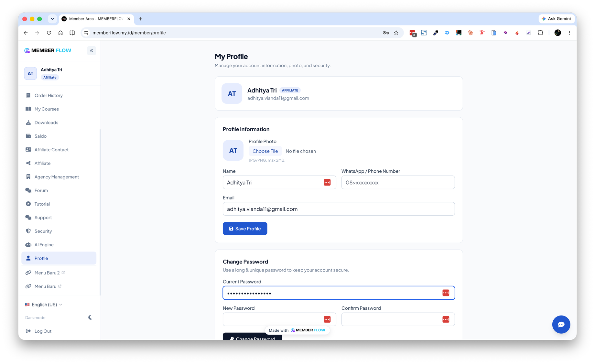This screenshot has height=364, width=595.
Task: Click password manager icon in Name field
Action: (327, 182)
